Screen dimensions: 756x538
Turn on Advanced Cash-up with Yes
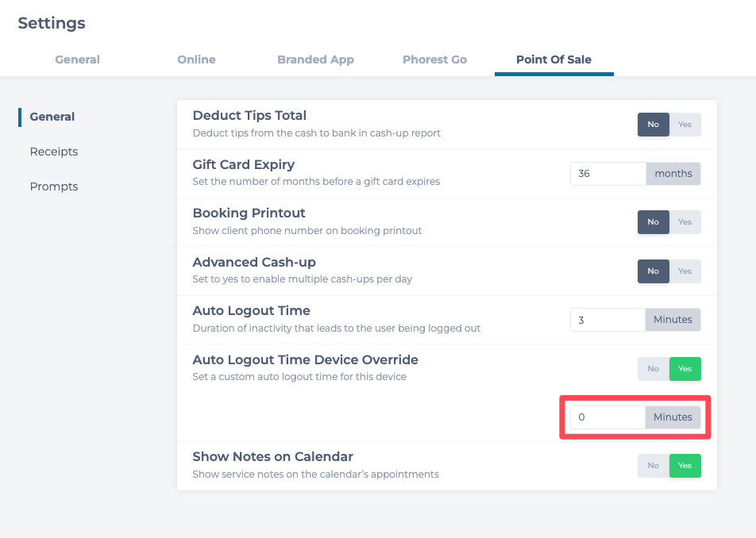[685, 271]
